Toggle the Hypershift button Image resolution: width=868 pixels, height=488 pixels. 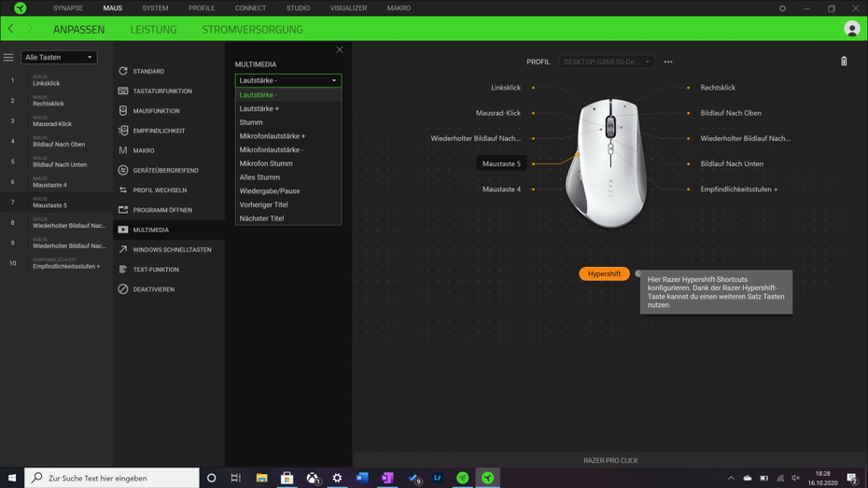[x=604, y=274]
